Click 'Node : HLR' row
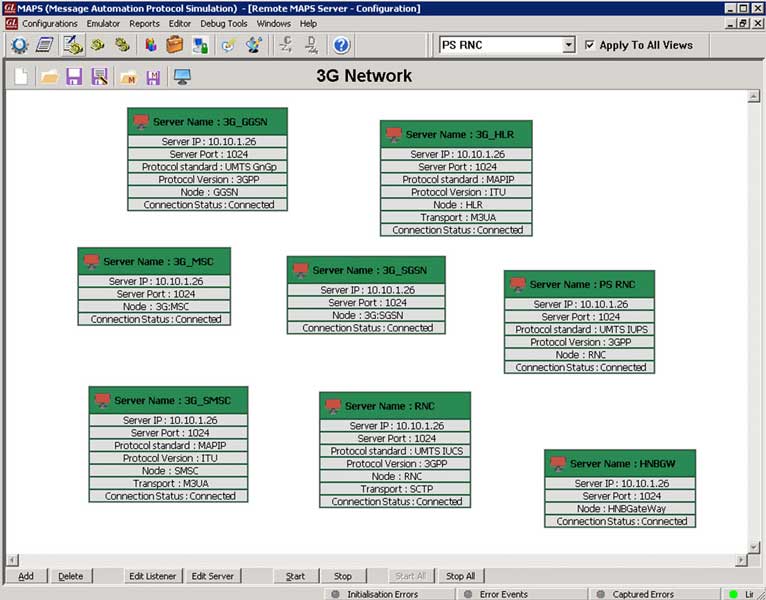This screenshot has height=600, width=766. tap(456, 205)
